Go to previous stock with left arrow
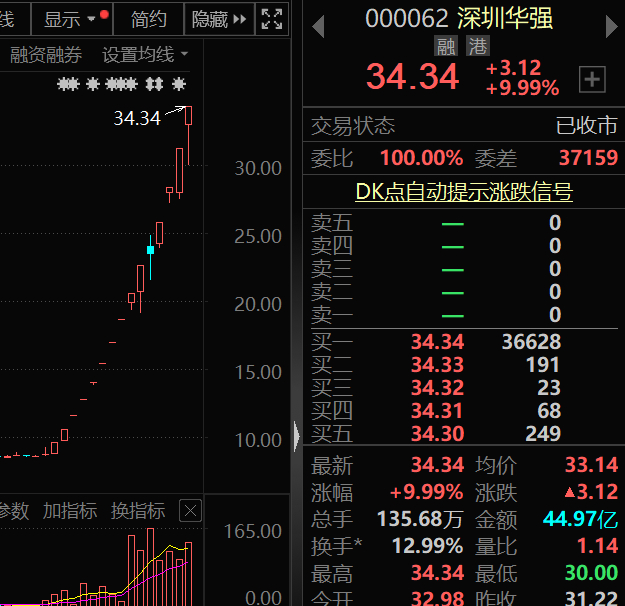The height and width of the screenshot is (606, 625). 318,27
